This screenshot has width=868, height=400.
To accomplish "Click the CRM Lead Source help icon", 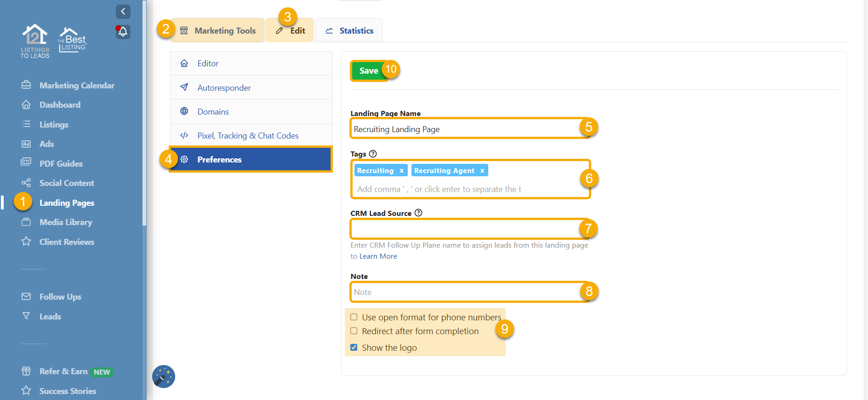I will tap(418, 213).
